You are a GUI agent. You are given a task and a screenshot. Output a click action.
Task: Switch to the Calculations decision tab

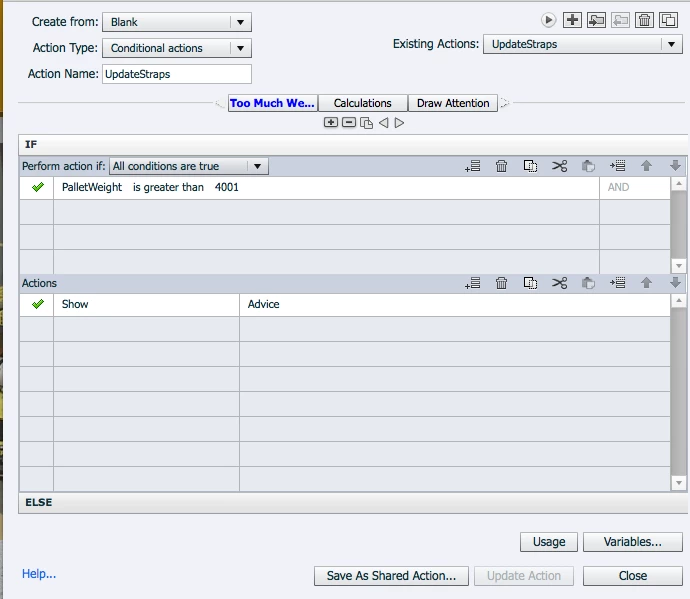[x=362, y=103]
